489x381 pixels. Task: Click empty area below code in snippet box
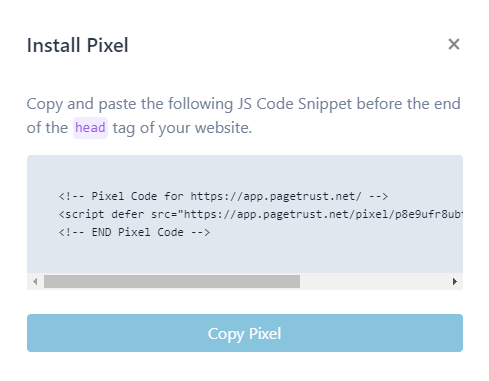coord(245,256)
